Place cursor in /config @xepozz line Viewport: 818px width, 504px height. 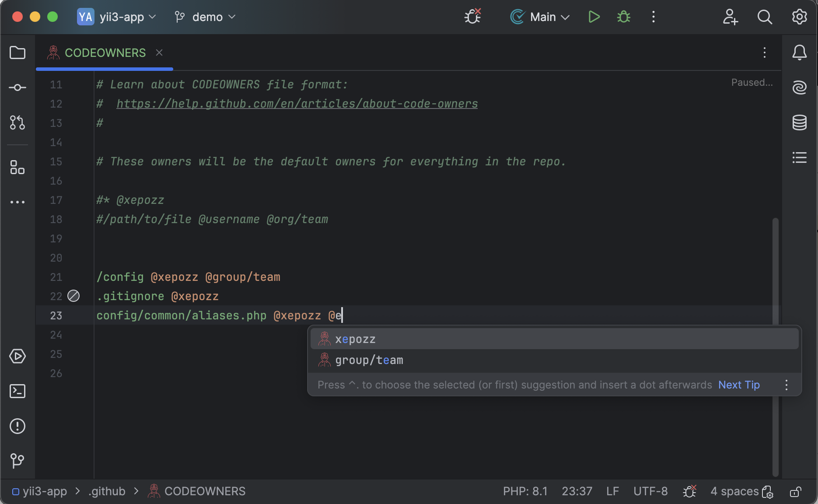coord(188,277)
